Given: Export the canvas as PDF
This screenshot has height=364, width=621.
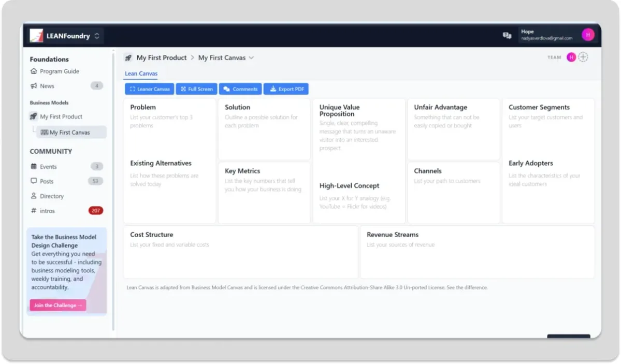Looking at the screenshot, I should tap(286, 89).
